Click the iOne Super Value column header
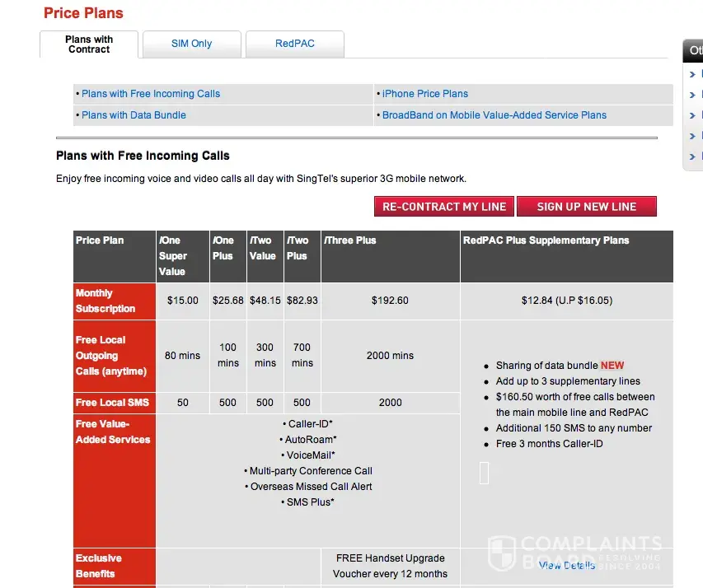This screenshot has width=703, height=588. point(173,255)
